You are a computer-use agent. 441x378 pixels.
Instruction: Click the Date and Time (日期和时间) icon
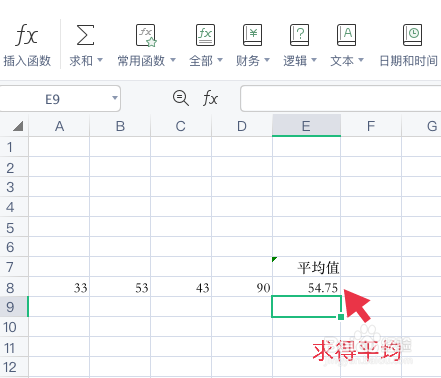pos(412,35)
